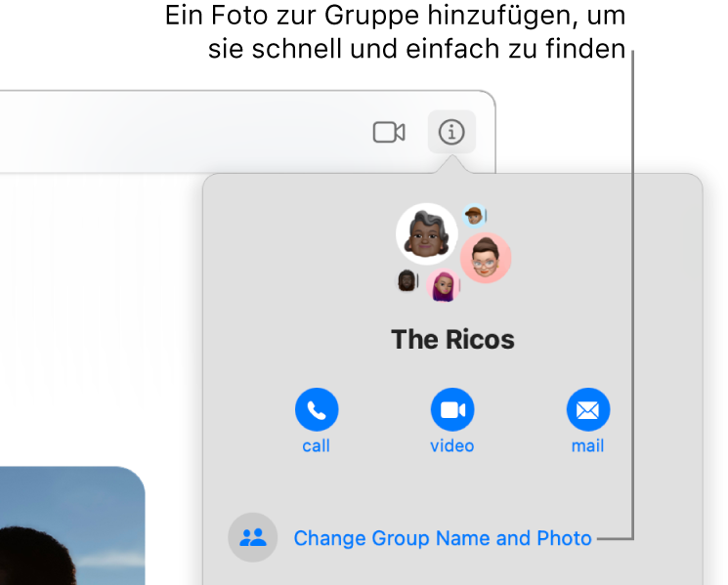Image resolution: width=728 pixels, height=585 pixels.
Task: Close the details popover via the info button
Action: (x=451, y=132)
